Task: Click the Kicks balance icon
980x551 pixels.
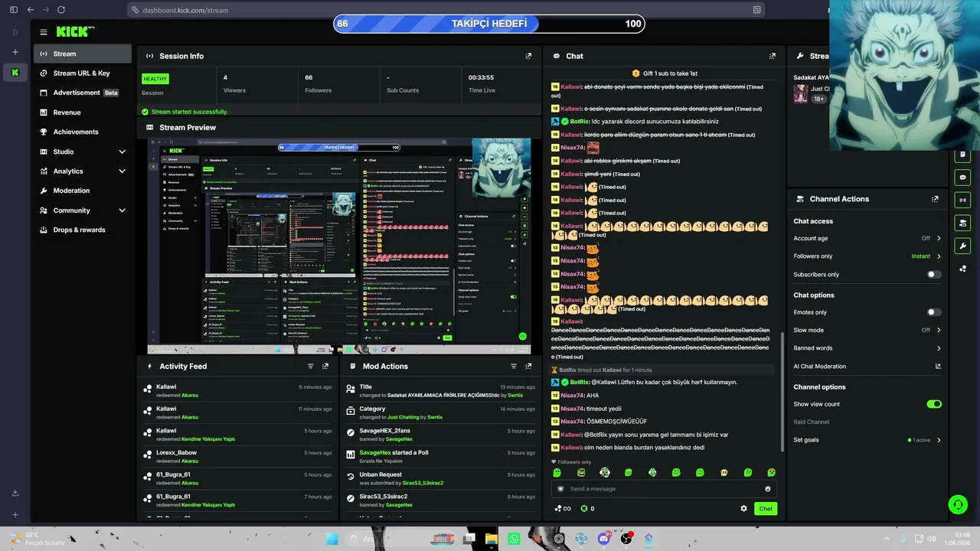Action: click(x=584, y=508)
